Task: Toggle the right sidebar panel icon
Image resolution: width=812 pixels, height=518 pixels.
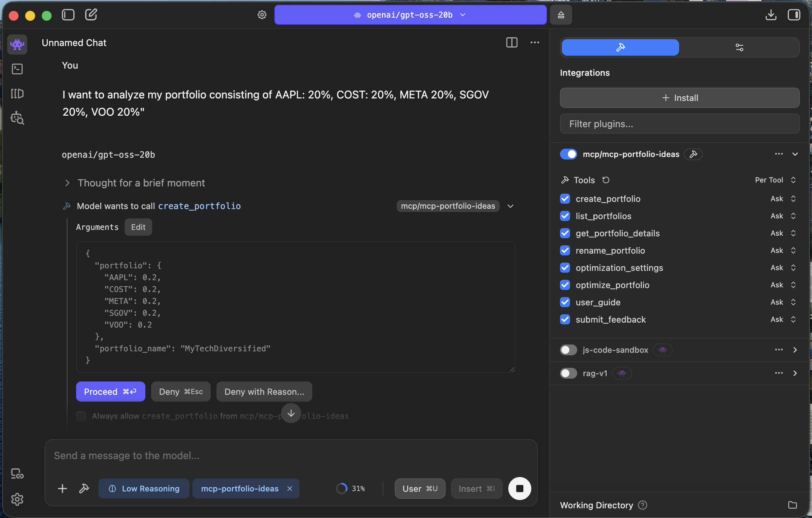Action: [x=794, y=15]
